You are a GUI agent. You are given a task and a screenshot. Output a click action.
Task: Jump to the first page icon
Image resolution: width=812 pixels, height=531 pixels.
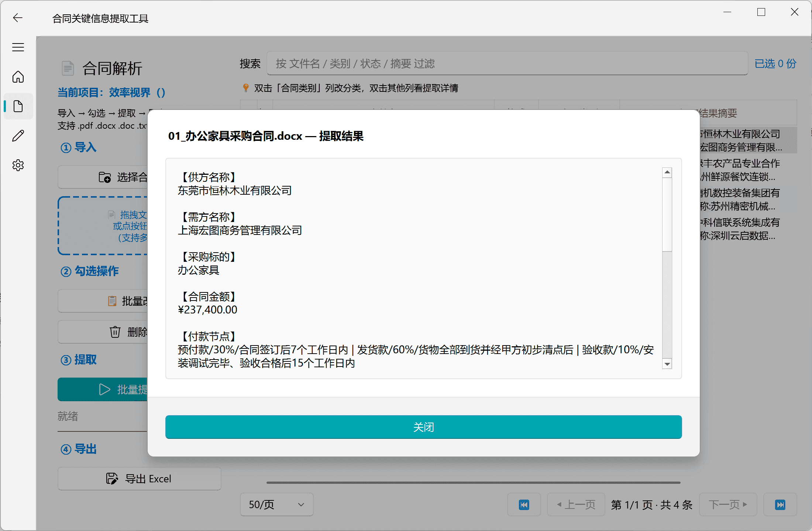coord(524,504)
